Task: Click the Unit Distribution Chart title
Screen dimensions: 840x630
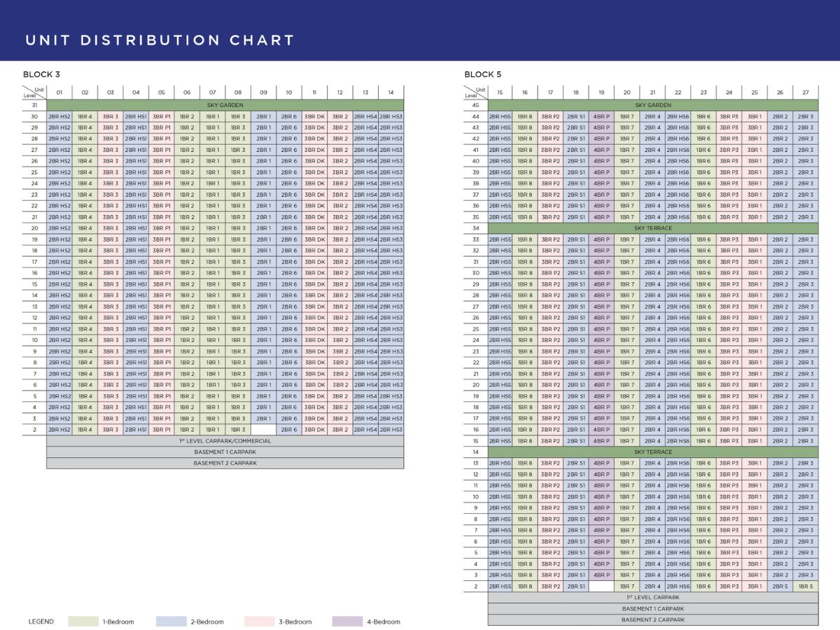Action: tap(160, 40)
